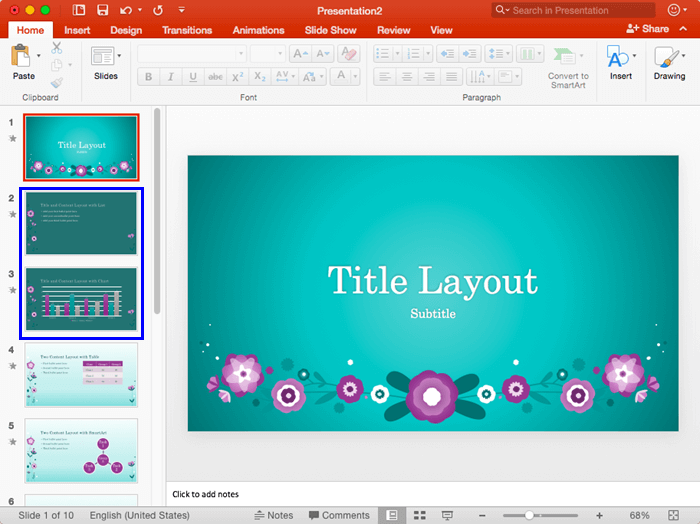This screenshot has width=700, height=524.
Task: Toggle the Notes pane
Action: point(273,515)
